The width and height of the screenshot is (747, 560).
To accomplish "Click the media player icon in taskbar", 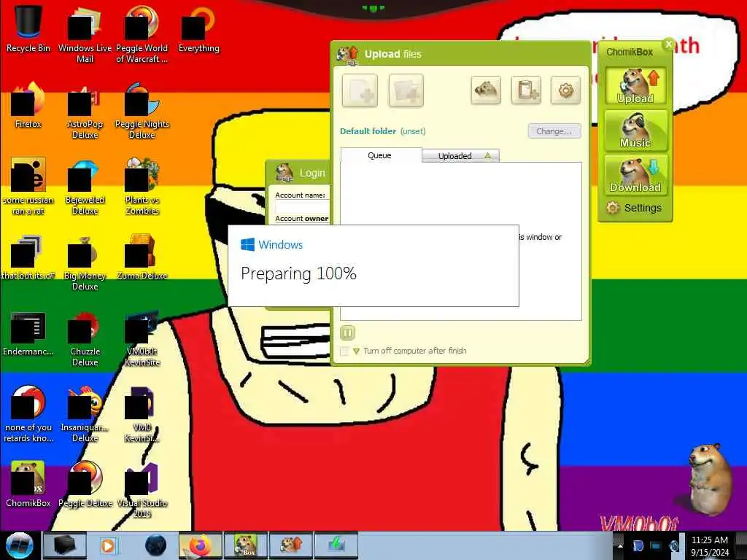I will [108, 545].
